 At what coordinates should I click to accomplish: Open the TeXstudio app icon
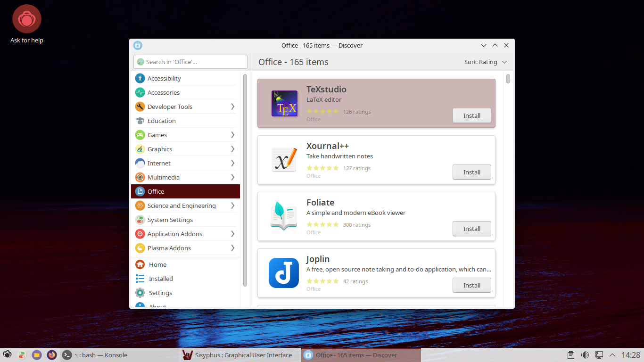[284, 103]
